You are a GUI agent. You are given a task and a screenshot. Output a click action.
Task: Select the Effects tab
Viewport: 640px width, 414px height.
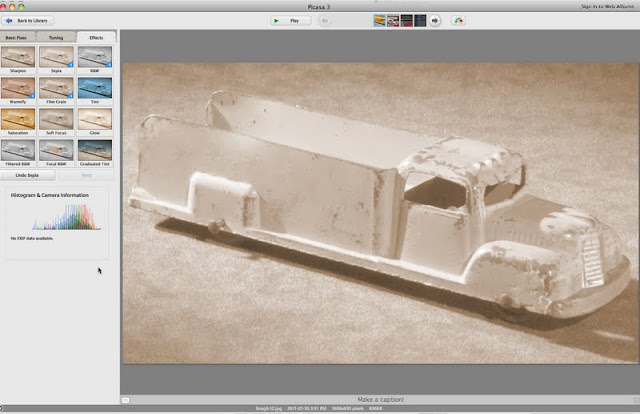(96, 37)
